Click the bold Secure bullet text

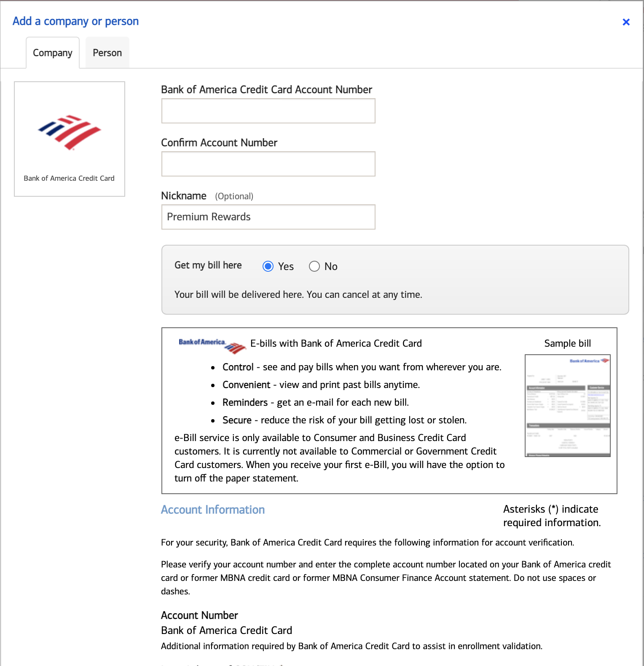(x=237, y=420)
